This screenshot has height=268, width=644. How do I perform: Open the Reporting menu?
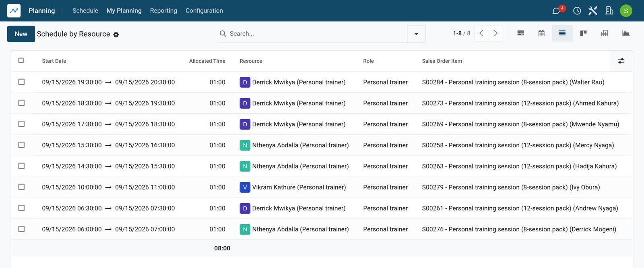click(163, 10)
